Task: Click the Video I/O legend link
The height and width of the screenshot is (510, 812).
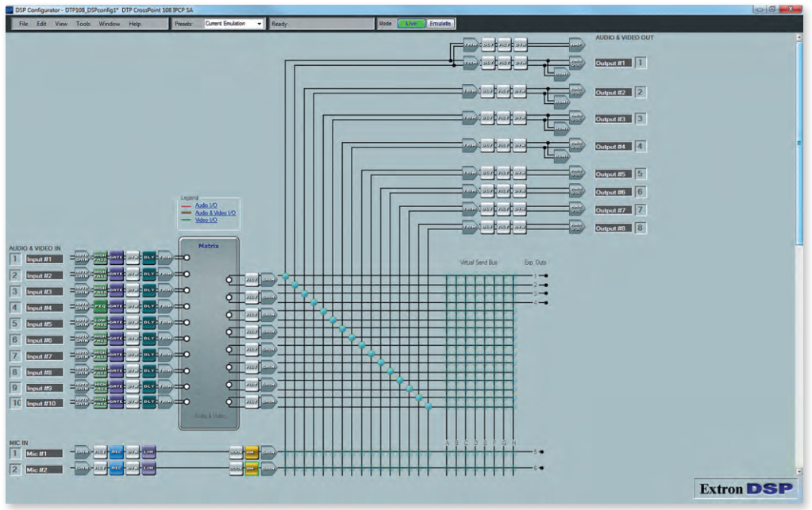Action: [x=206, y=220]
